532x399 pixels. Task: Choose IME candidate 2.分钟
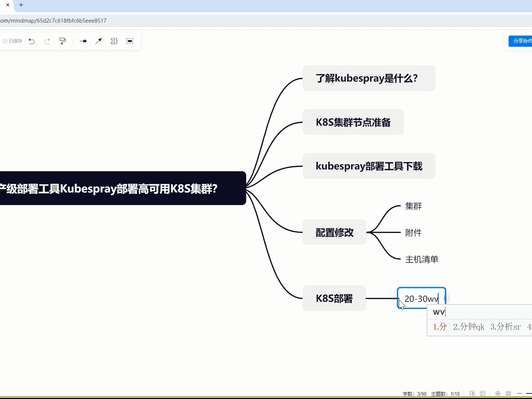click(469, 327)
